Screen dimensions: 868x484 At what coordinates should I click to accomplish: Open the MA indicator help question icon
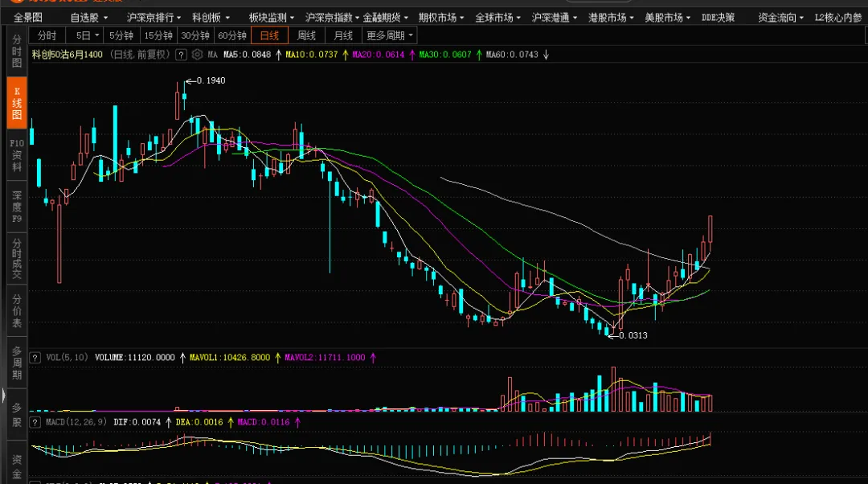coord(181,55)
